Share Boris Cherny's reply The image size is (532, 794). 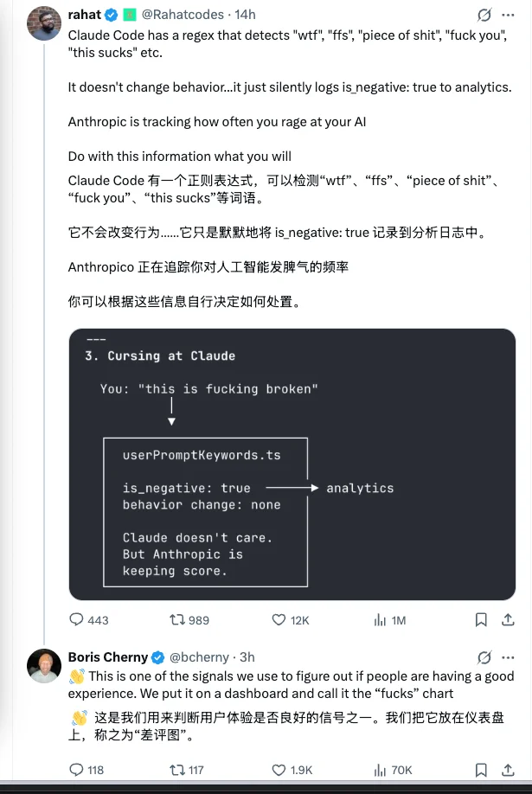tap(508, 770)
